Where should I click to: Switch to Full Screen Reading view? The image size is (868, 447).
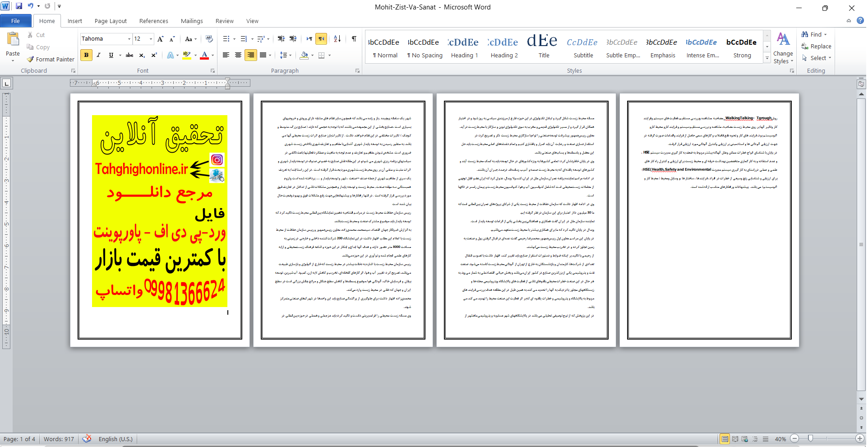(x=735, y=439)
